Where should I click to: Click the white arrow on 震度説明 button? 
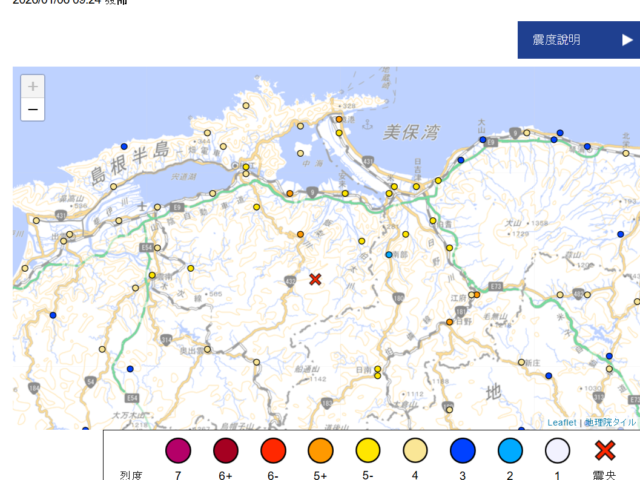tap(627, 40)
